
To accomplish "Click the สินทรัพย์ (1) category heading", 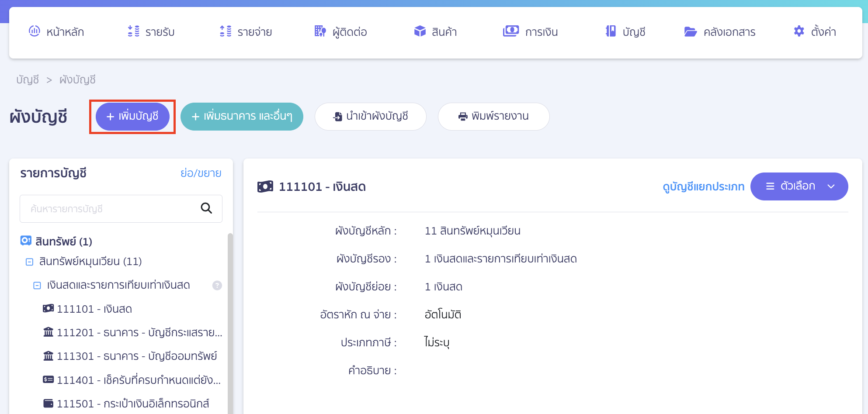I will [56, 241].
